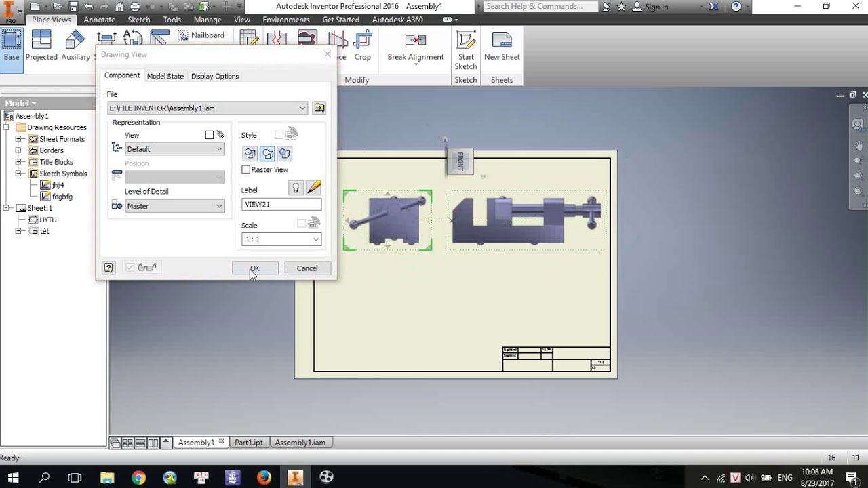Open the Environments ribbon tab

click(x=286, y=20)
